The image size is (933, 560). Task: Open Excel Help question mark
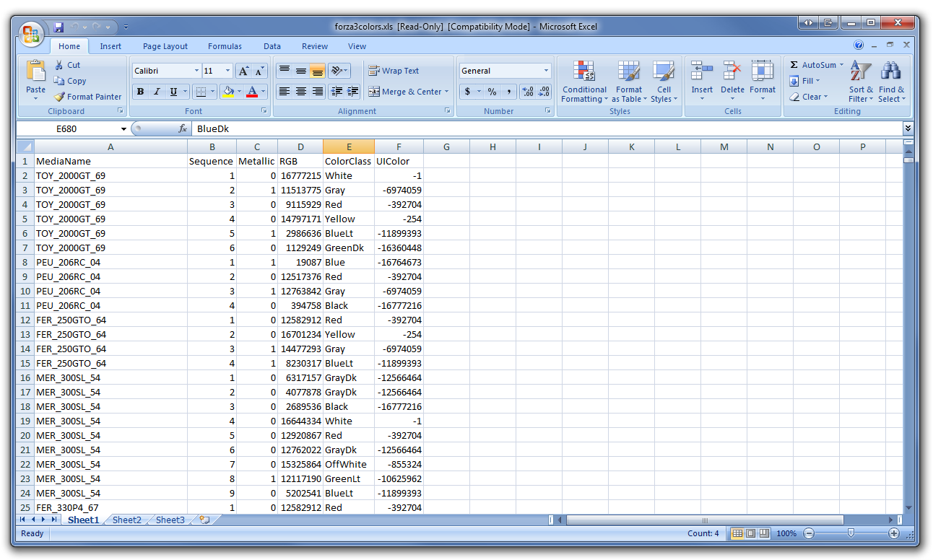click(859, 45)
